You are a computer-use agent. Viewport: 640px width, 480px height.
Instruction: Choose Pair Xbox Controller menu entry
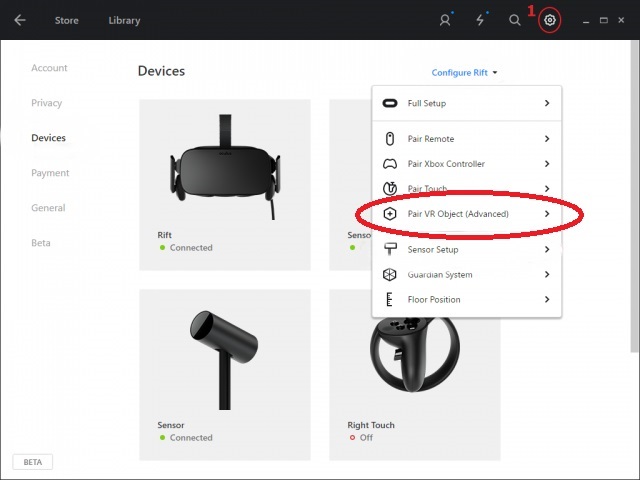[467, 164]
